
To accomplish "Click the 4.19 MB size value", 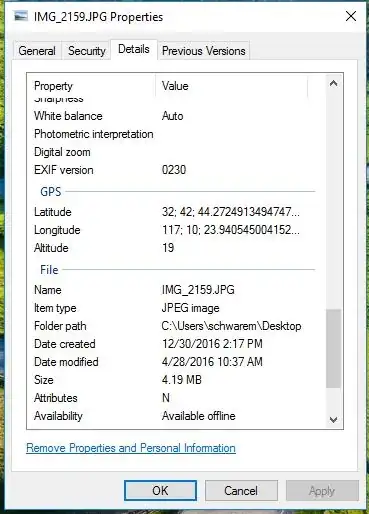I will pos(182,380).
